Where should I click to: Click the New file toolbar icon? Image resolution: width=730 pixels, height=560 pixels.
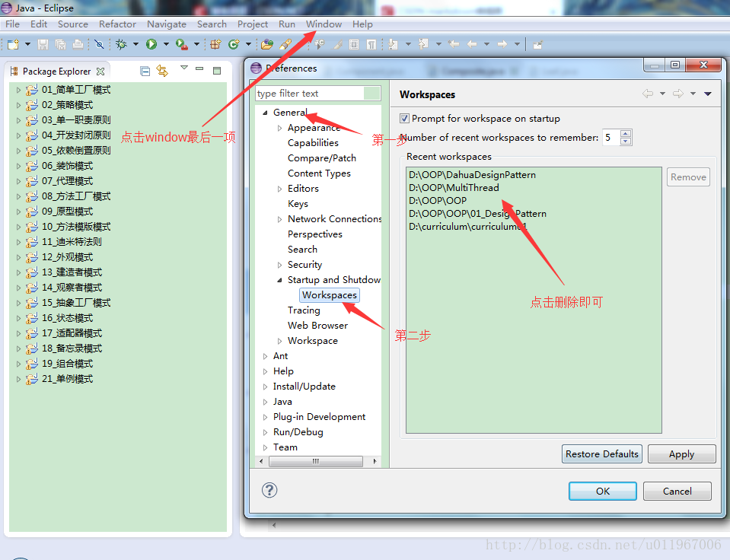coord(13,44)
